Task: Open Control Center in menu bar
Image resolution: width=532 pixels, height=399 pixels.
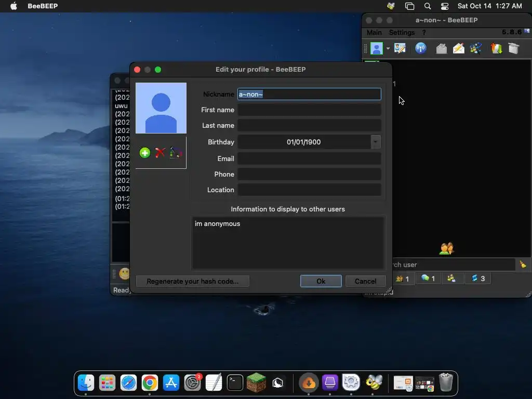Action: [445, 6]
